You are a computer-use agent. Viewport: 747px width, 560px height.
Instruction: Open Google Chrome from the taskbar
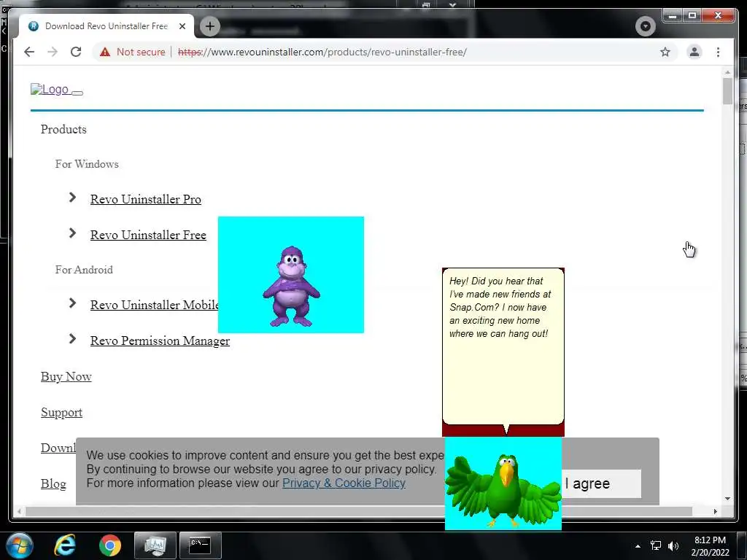click(110, 545)
